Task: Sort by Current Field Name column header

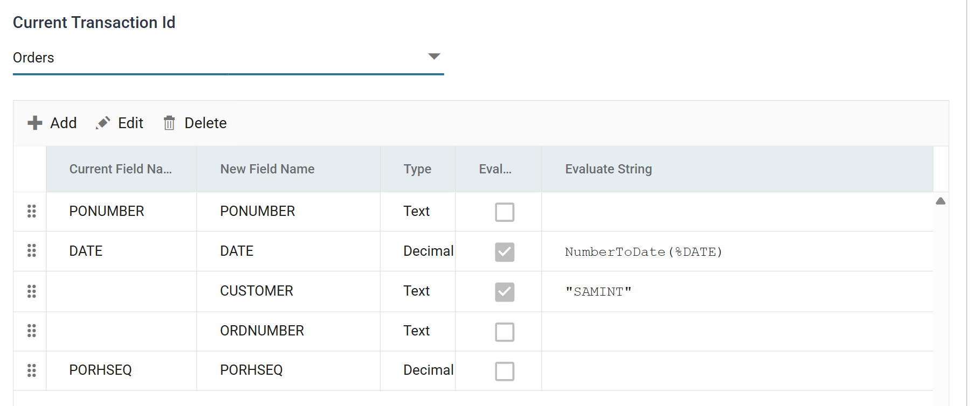Action: click(121, 169)
